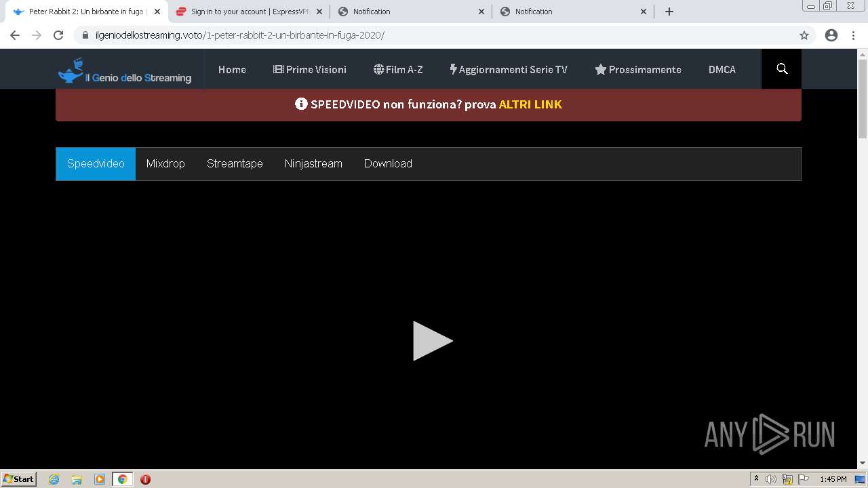Launch Internet Explorer from taskbar

click(x=54, y=479)
